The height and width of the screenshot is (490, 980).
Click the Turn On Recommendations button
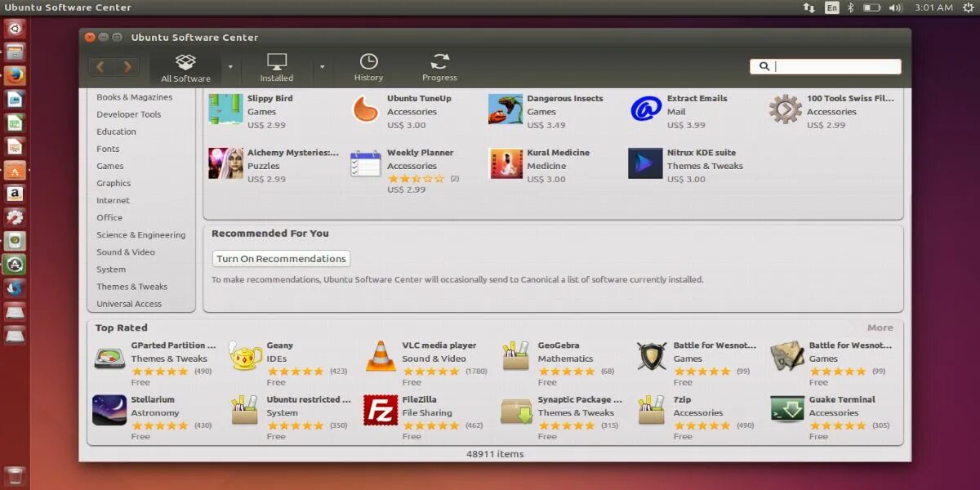(x=281, y=259)
